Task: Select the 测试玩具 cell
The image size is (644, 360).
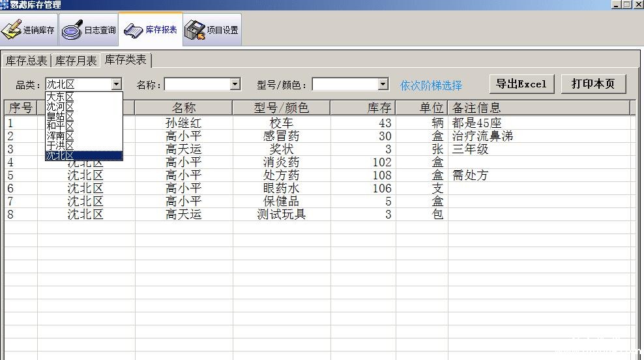Action: point(282,215)
